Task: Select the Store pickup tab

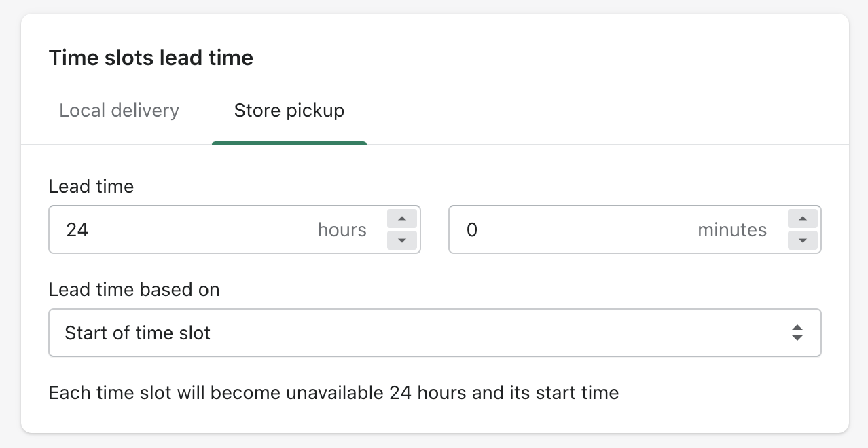Action: point(289,110)
